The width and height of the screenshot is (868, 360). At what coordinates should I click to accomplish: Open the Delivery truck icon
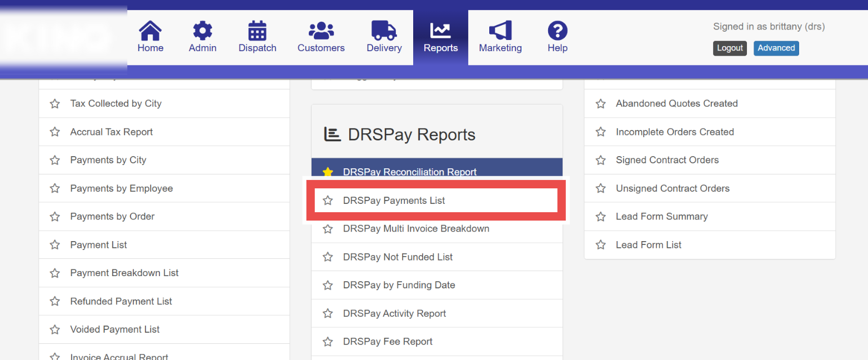tap(384, 31)
